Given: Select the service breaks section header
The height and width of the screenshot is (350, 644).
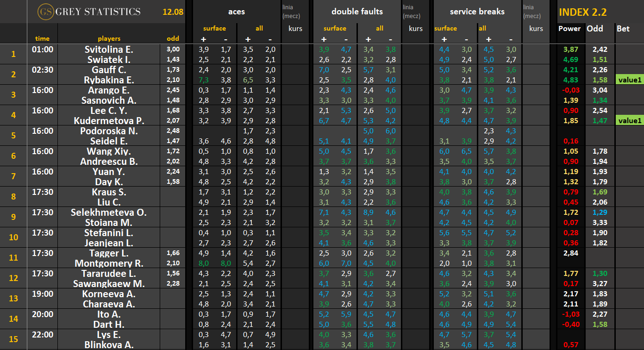Looking at the screenshot, I should [x=476, y=12].
